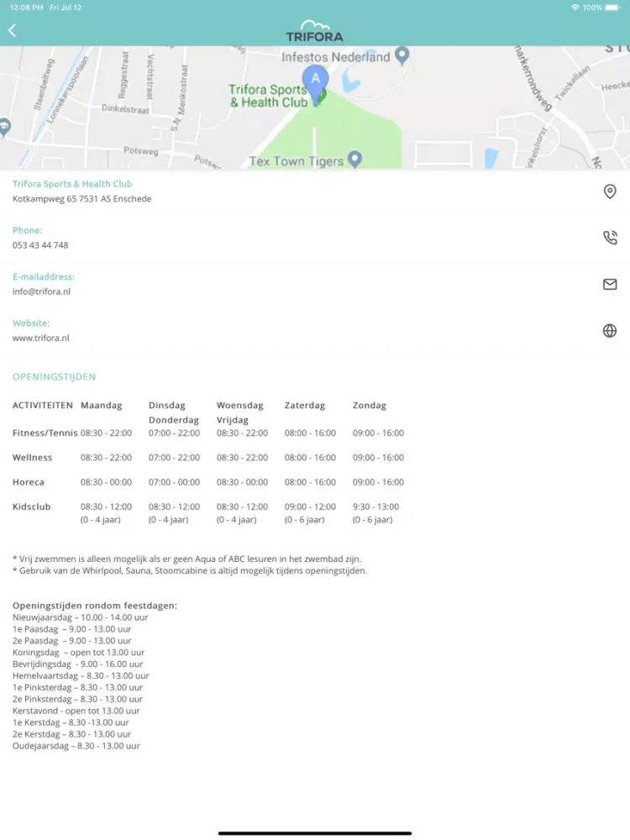Tap Kidsclub Zondag time 9:30 - 13:00

(x=375, y=507)
